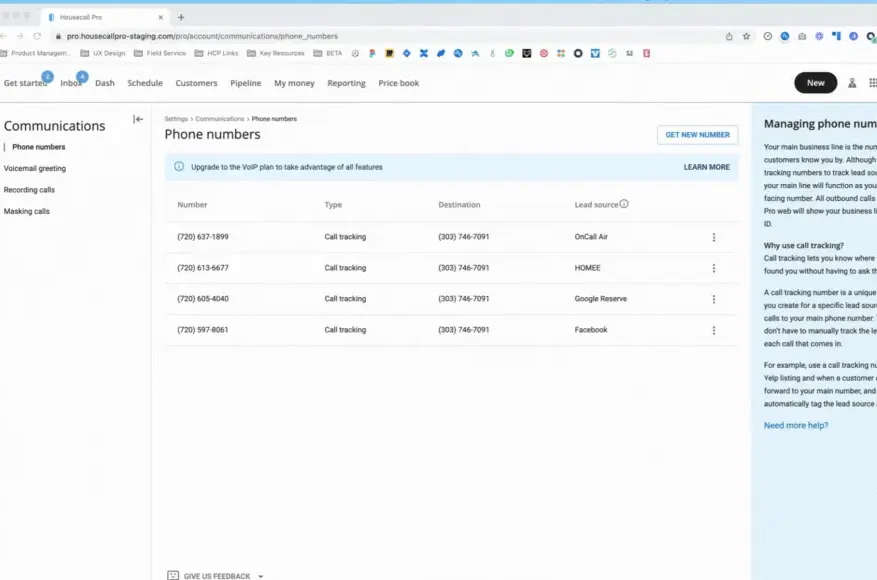Open options menu for HOMEE number
This screenshot has width=877, height=580.
pos(713,268)
